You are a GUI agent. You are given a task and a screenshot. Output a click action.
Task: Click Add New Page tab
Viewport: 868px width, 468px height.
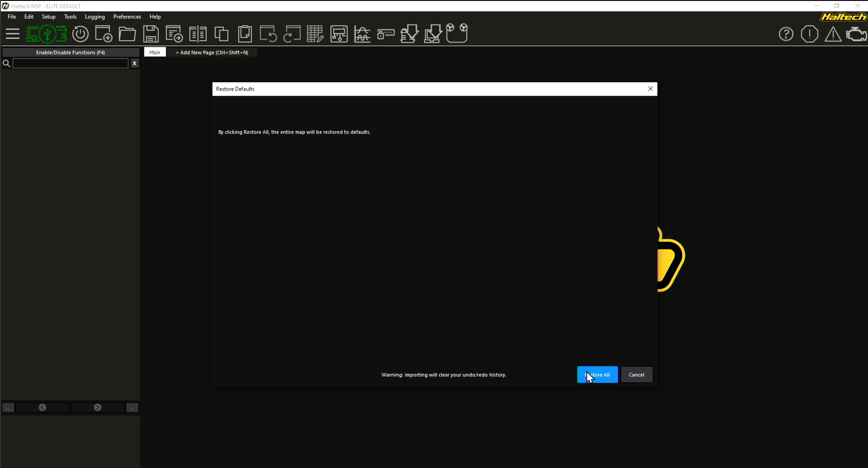pos(212,52)
